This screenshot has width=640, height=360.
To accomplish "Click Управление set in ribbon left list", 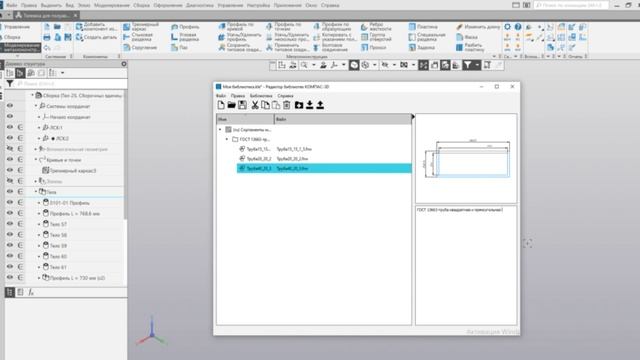I will (18, 27).
